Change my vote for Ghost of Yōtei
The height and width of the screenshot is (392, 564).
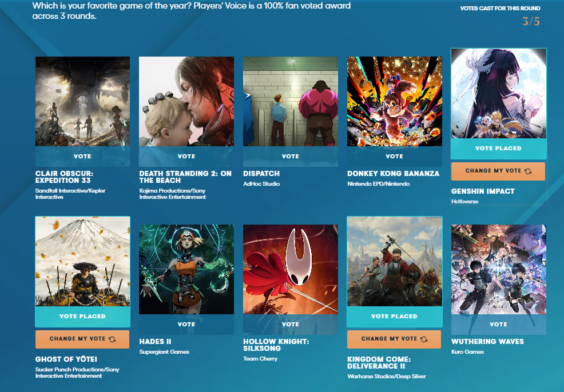point(82,339)
